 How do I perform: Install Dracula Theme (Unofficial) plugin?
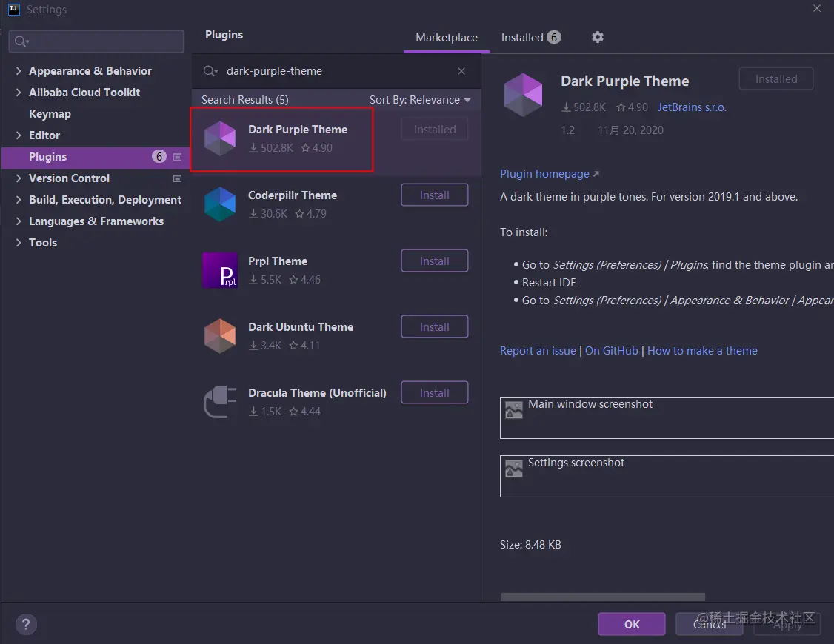pos(435,392)
